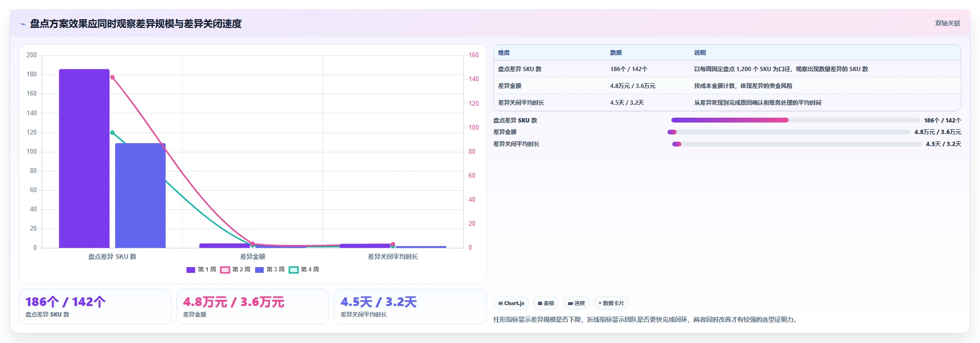Click the 数据 table column header
980x343 pixels.
tap(616, 53)
